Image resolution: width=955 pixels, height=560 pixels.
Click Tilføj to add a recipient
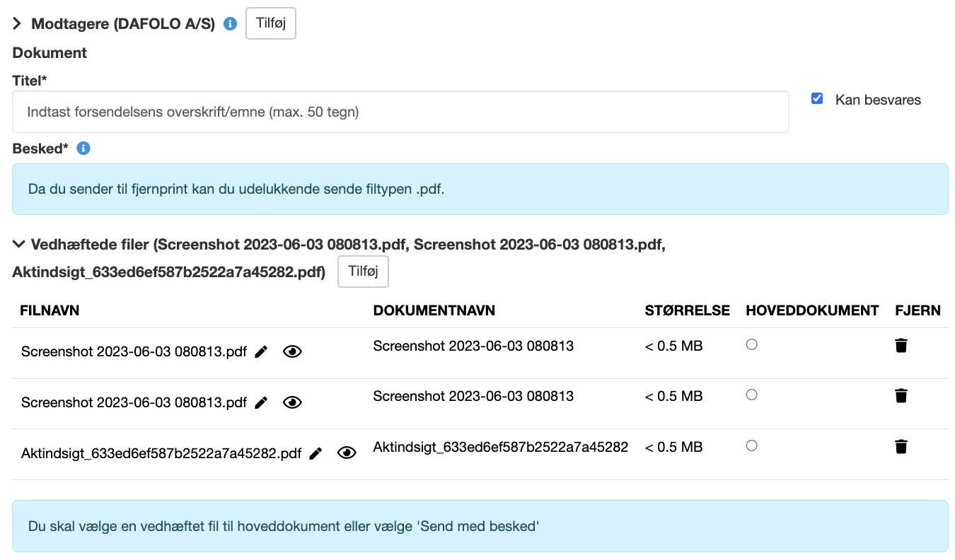click(x=270, y=23)
